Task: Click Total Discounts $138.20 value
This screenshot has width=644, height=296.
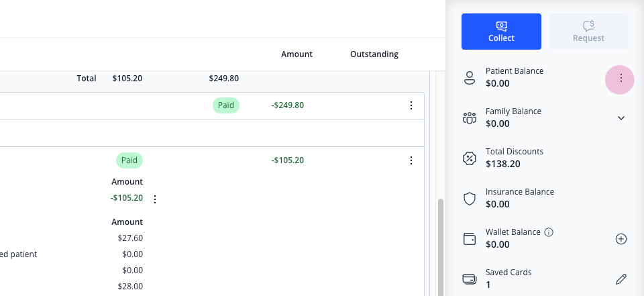Action: tap(502, 164)
